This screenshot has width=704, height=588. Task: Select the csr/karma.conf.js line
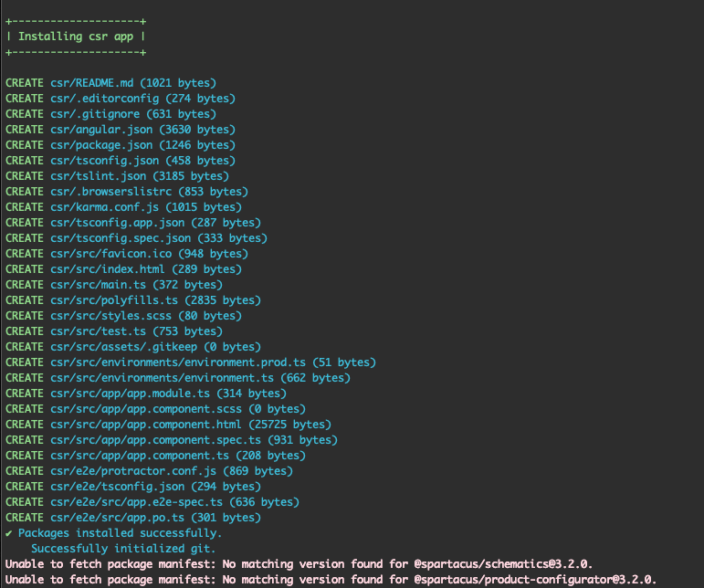(123, 207)
